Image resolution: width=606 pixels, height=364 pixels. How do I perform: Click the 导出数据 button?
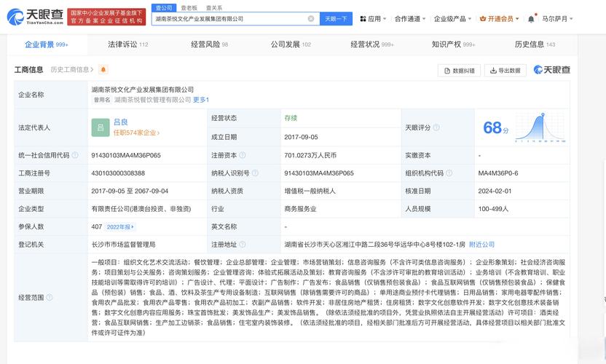click(505, 71)
